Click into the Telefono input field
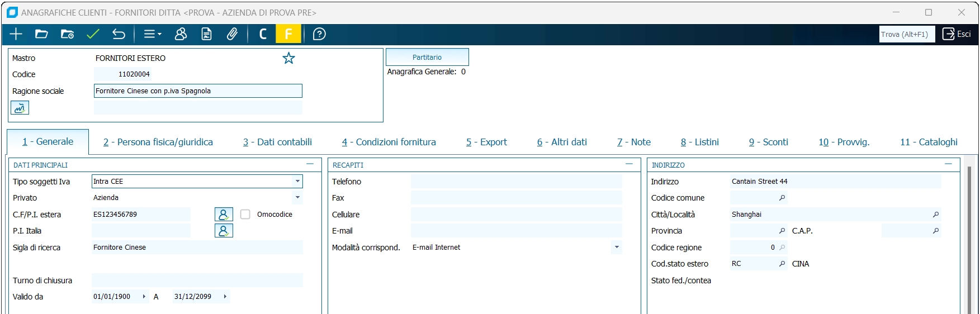 [x=516, y=182]
